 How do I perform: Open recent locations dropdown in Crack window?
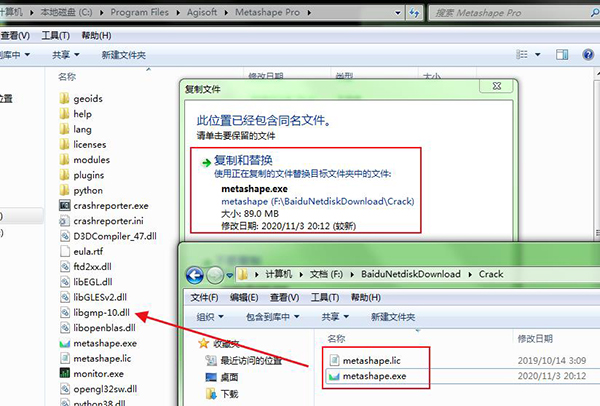230,275
